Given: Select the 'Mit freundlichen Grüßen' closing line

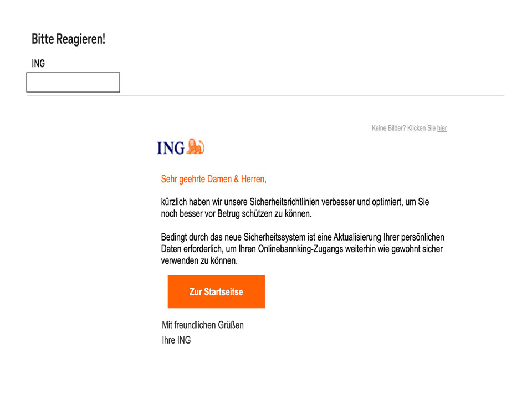Looking at the screenshot, I should pyautogui.click(x=203, y=325).
